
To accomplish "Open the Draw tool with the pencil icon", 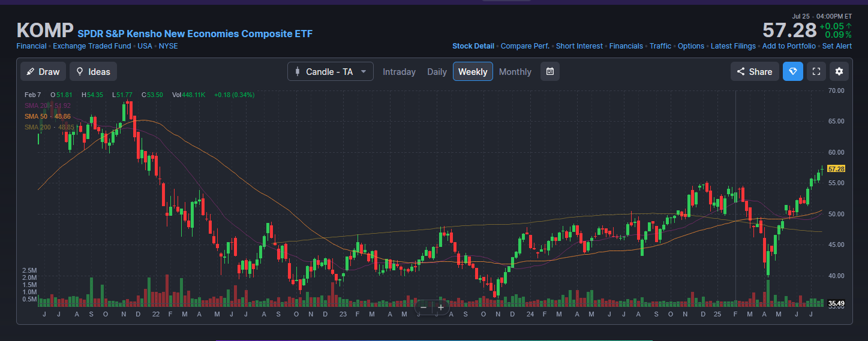I will [x=43, y=72].
